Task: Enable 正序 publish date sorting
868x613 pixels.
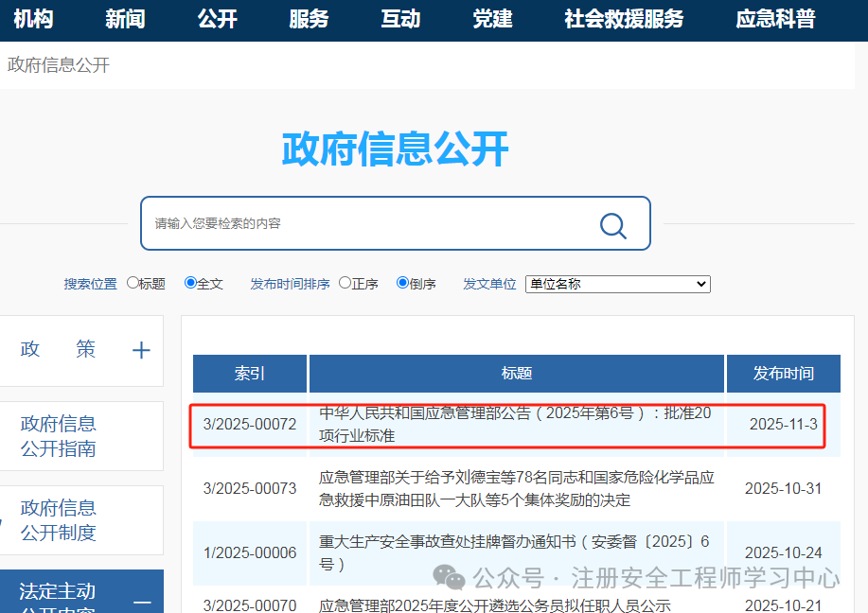Action: tap(345, 283)
